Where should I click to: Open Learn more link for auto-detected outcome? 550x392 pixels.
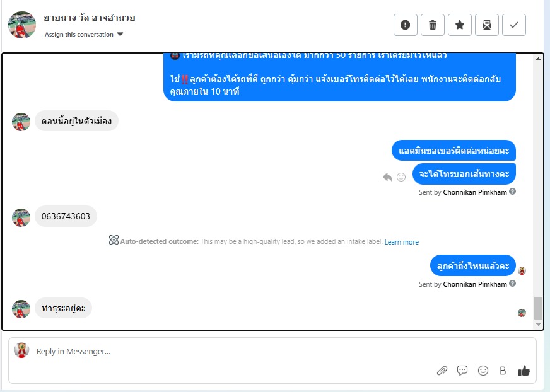(402, 242)
